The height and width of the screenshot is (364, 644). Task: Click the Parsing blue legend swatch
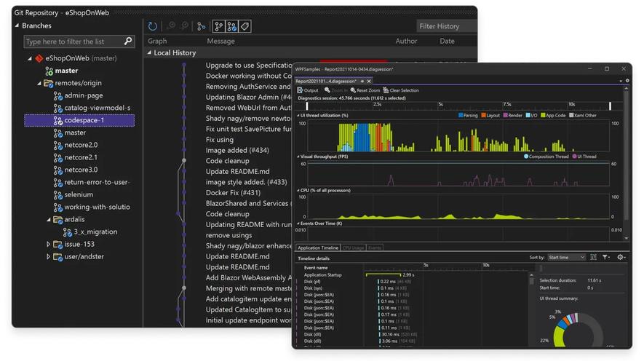tap(461, 116)
